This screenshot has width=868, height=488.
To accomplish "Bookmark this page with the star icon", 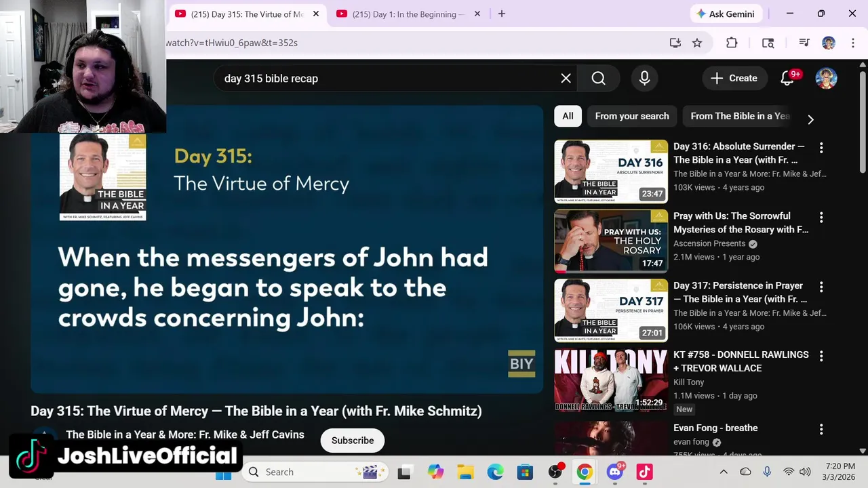I will [697, 43].
